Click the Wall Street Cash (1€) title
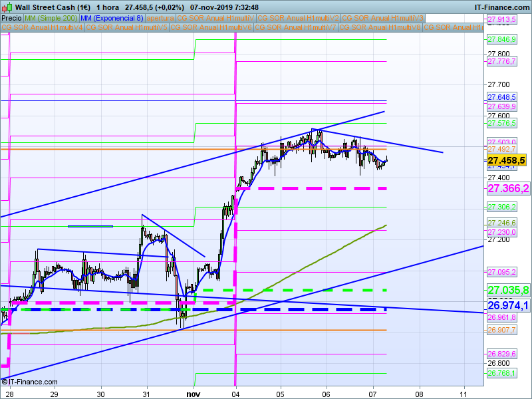Viewport: 532px width, 399px height. [x=53, y=7]
